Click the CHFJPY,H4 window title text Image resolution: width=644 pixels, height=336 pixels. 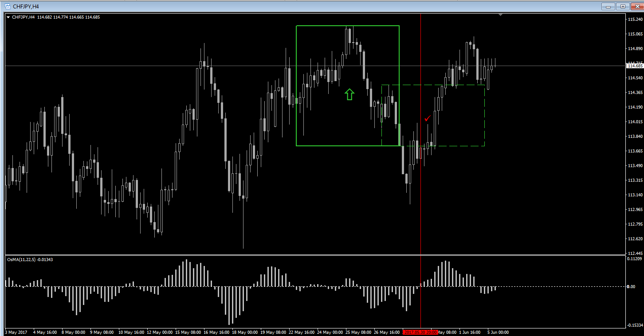(x=26, y=7)
